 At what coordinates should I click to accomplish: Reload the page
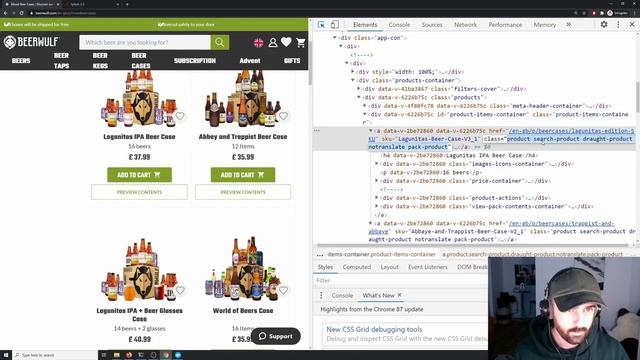click(21, 13)
